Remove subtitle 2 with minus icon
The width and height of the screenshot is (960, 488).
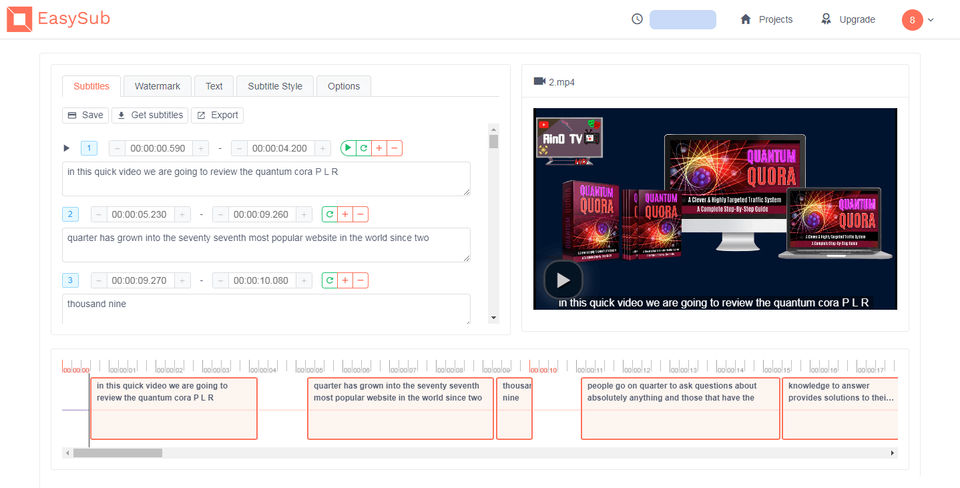[x=361, y=214]
